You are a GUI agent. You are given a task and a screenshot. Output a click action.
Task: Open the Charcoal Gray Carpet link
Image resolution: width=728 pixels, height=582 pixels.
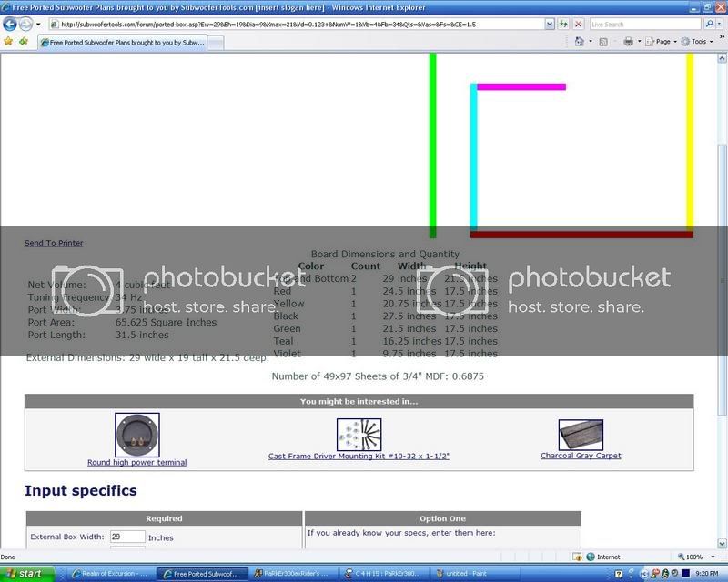pyautogui.click(x=581, y=456)
